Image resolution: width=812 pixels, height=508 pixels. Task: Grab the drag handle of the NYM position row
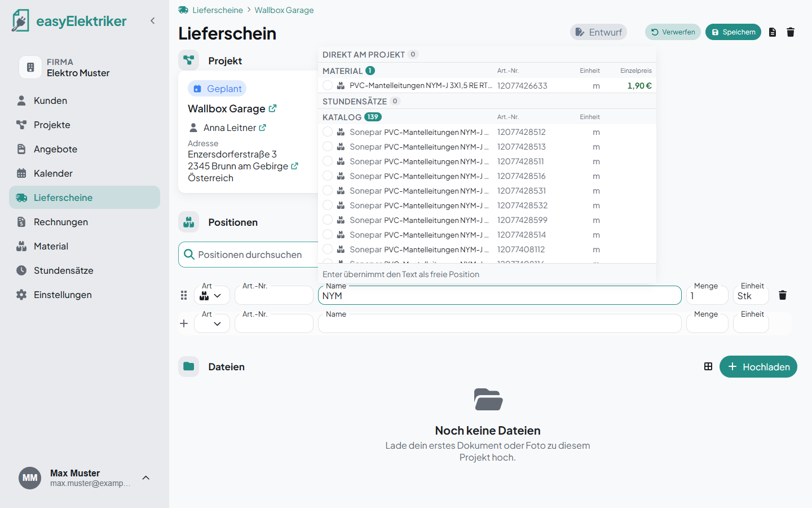pyautogui.click(x=184, y=295)
